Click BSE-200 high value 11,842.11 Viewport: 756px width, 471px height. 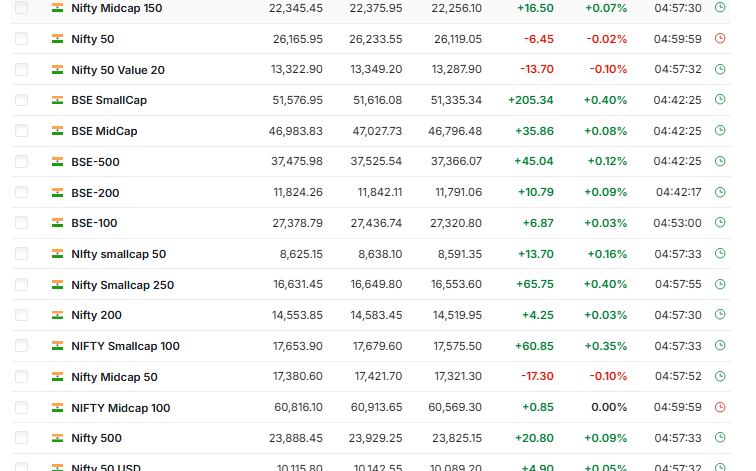click(x=379, y=192)
